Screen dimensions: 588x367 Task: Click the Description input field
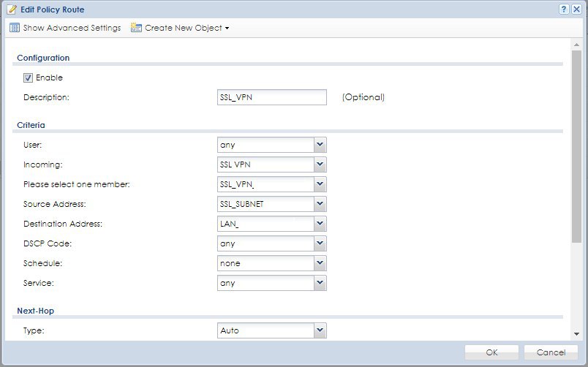point(271,97)
